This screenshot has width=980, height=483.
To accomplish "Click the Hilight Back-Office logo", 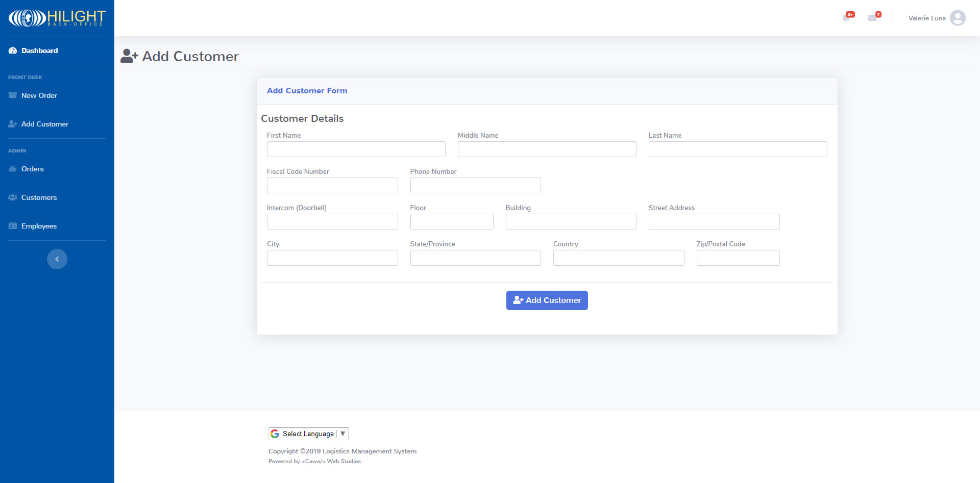I will coord(57,18).
